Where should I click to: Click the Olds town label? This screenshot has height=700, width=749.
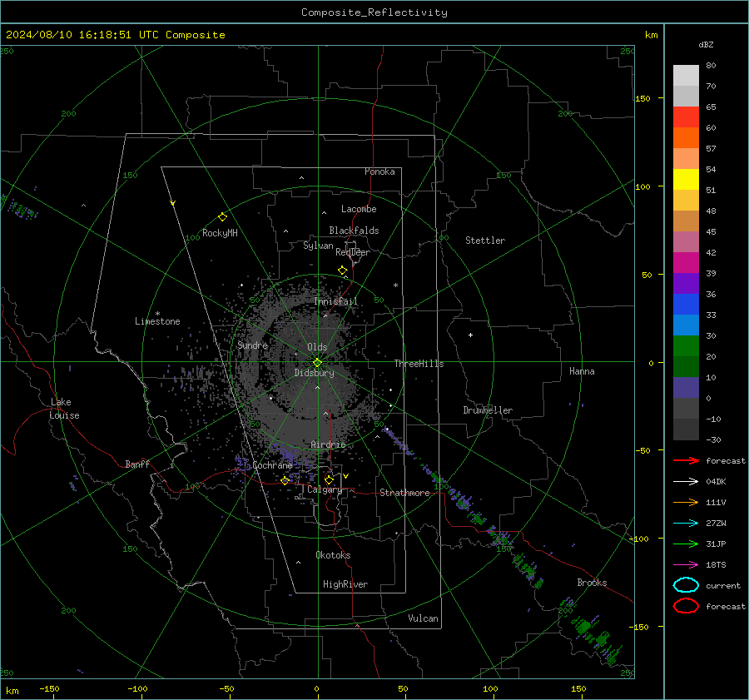coord(317,347)
